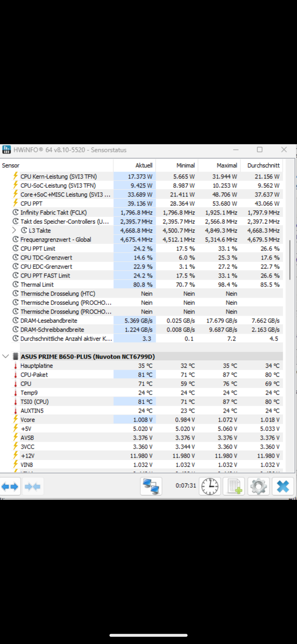
Task: Click the 1.008 V Vcore current value
Action: [x=143, y=420]
